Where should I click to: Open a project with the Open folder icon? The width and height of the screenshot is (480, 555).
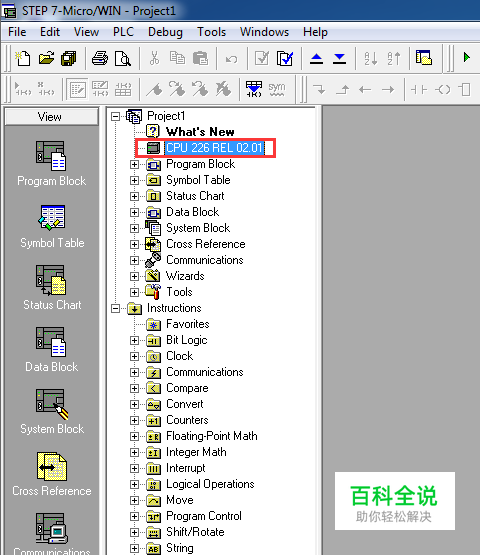point(46,58)
